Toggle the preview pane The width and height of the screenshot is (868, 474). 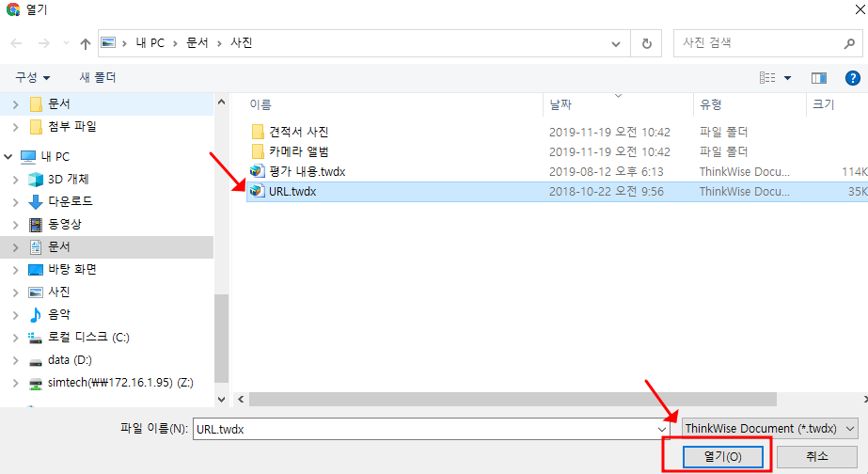click(x=819, y=78)
